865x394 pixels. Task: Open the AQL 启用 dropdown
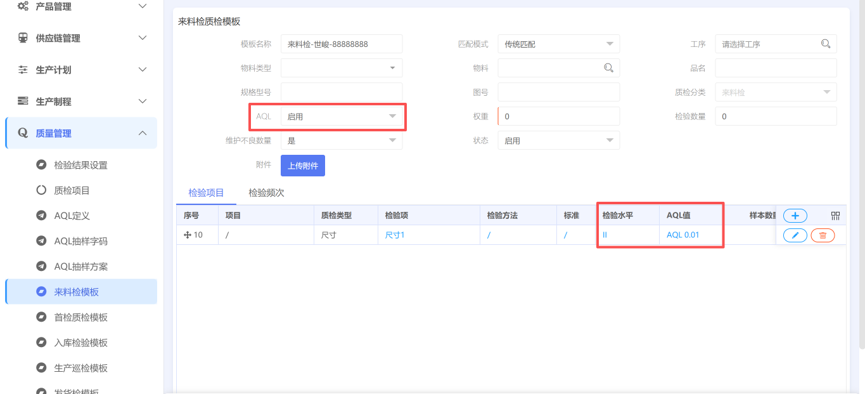click(341, 116)
